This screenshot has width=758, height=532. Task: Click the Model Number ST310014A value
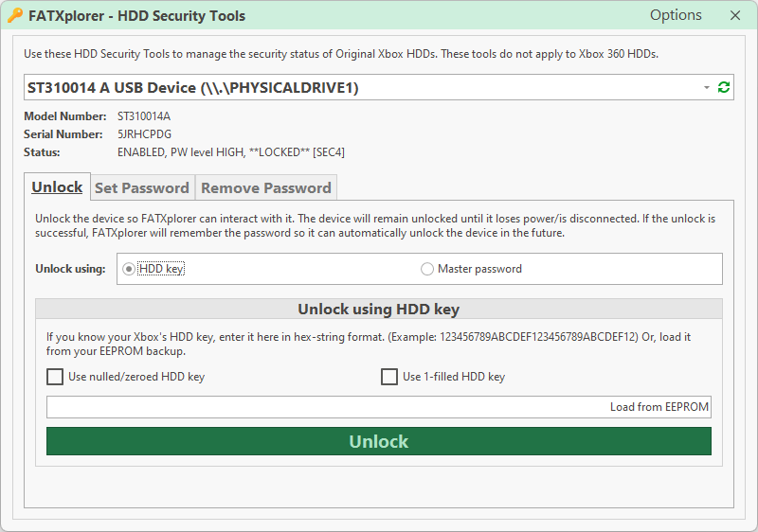[144, 116]
